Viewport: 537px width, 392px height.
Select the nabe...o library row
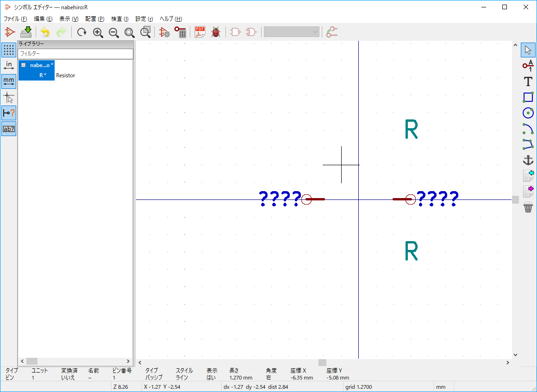pos(37,65)
